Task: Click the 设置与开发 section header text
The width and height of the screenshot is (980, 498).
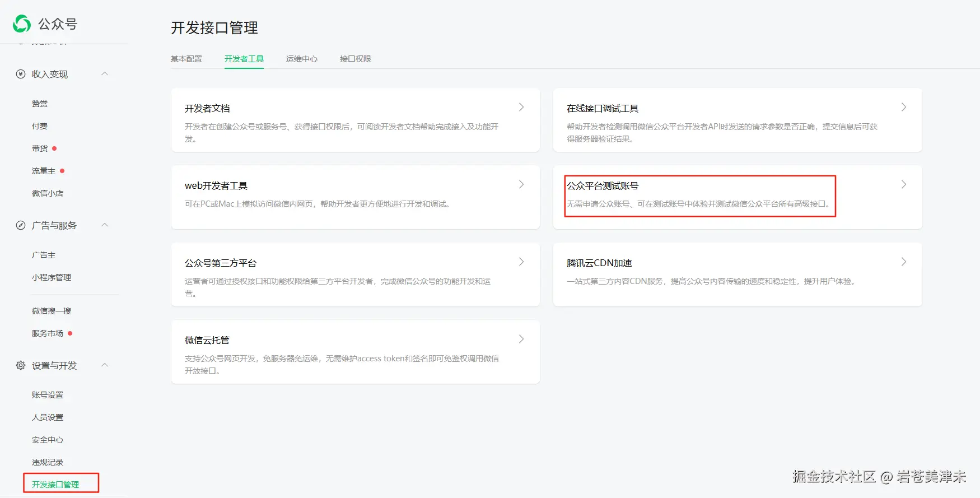Action: pyautogui.click(x=54, y=365)
